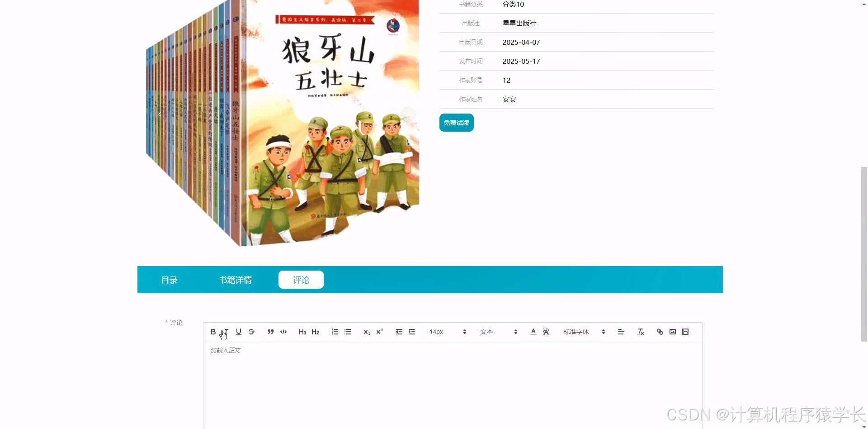
Task: Apply Heading 2 style
Action: coord(315,332)
